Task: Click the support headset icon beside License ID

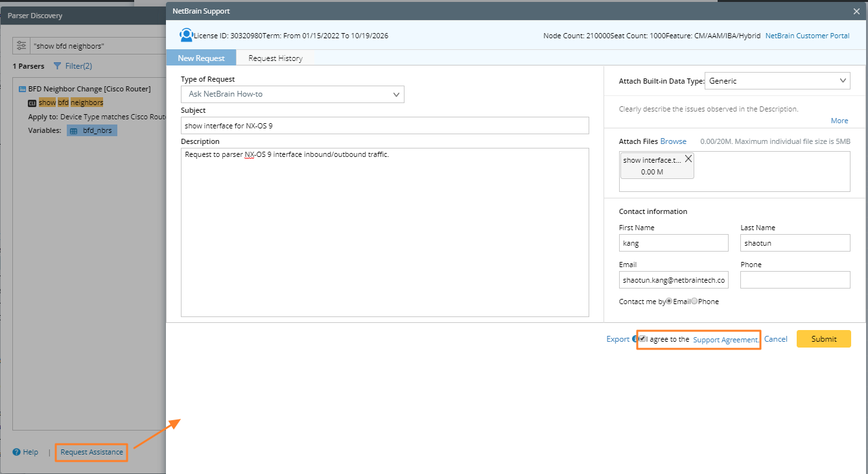Action: point(186,35)
